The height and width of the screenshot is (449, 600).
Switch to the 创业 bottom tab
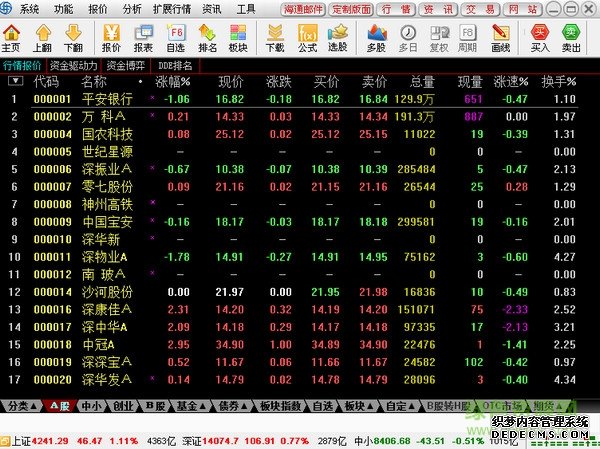pos(123,406)
